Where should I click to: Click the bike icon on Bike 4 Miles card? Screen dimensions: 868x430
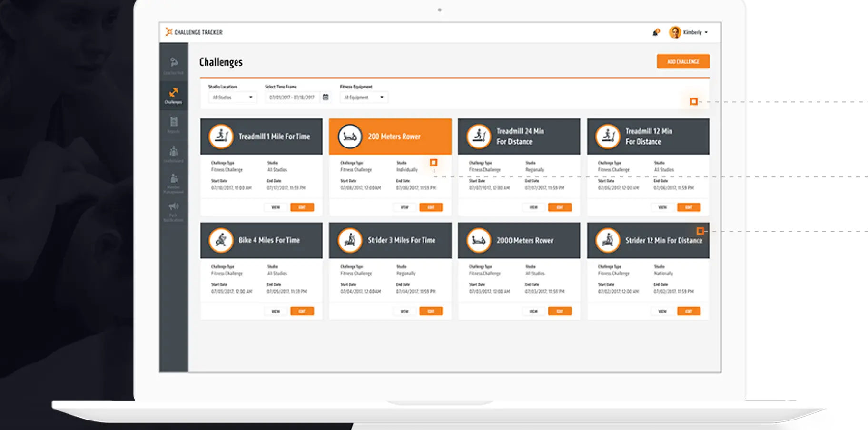click(x=220, y=240)
